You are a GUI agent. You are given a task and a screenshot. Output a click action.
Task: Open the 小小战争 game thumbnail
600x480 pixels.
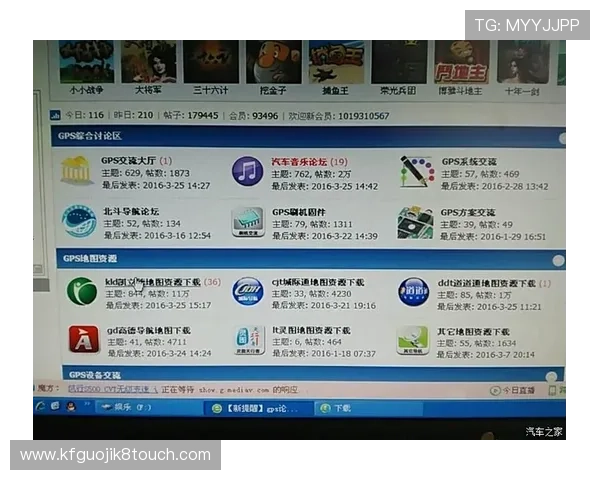tap(87, 62)
